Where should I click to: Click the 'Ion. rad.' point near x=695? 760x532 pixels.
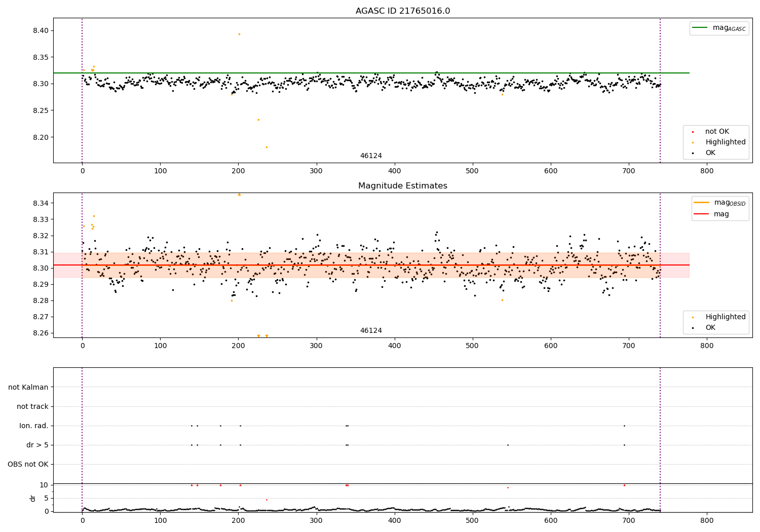[624, 426]
